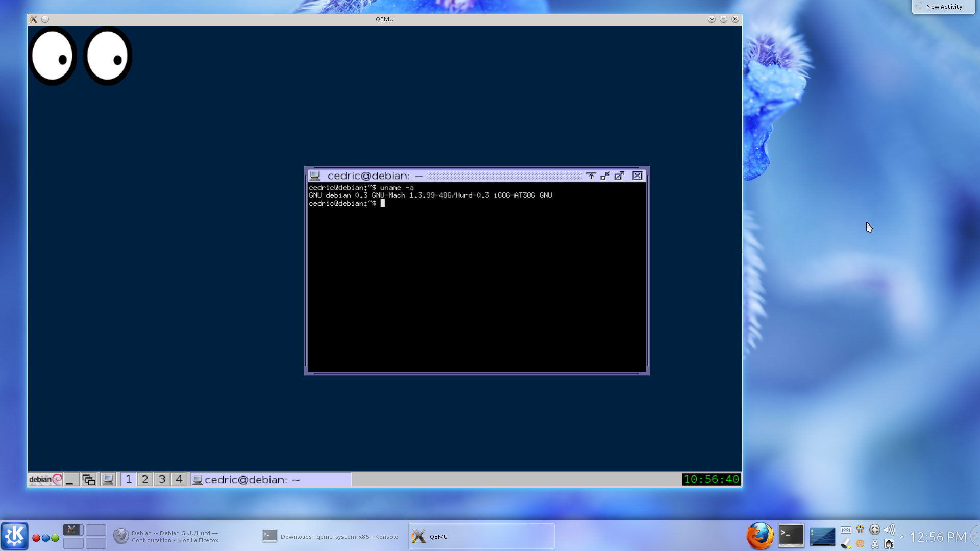Open the mail envelope tray icon

(846, 530)
